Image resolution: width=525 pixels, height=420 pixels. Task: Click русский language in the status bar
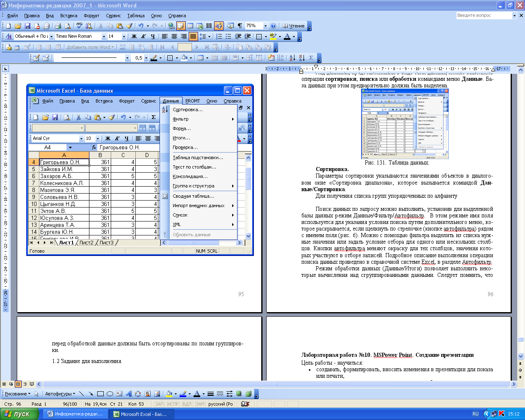click(220, 404)
